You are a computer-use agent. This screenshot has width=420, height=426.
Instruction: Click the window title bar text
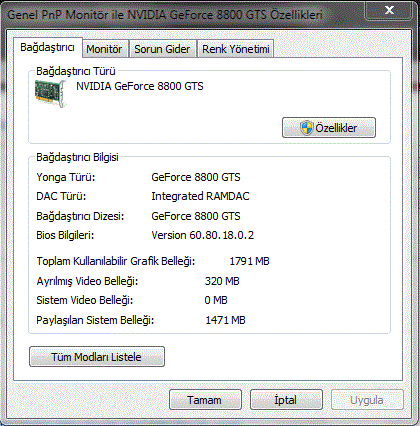coord(165,15)
